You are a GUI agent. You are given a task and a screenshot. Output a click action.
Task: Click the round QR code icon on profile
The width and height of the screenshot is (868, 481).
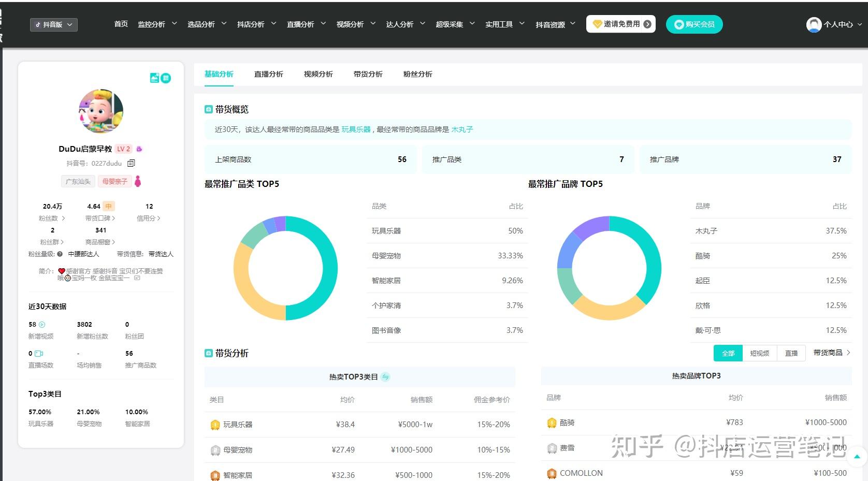pos(166,78)
